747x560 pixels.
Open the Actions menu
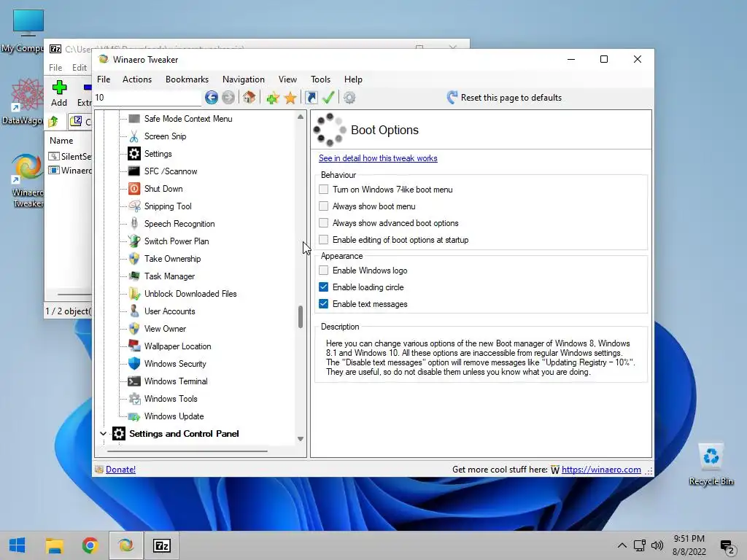coord(137,79)
